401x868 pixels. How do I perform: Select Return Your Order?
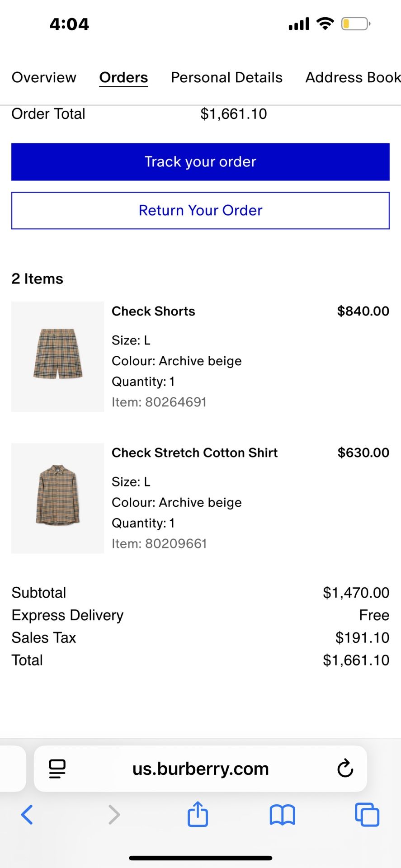pos(200,210)
